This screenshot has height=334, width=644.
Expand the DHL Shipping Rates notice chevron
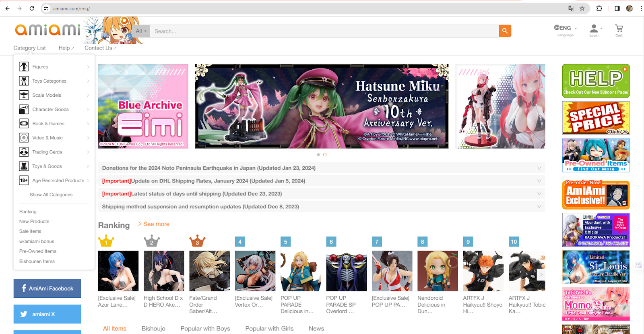(539, 181)
